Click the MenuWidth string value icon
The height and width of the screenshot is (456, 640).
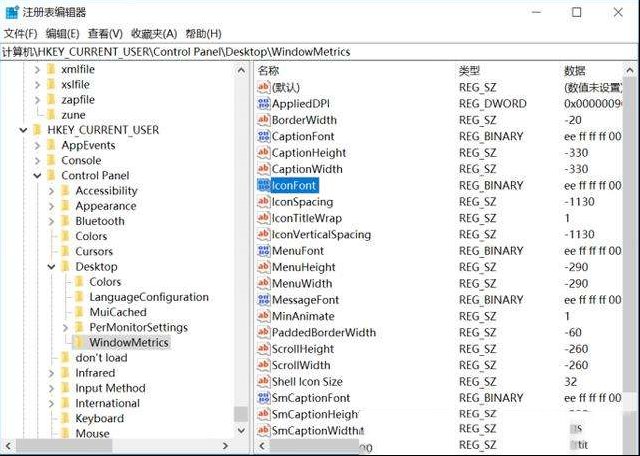[264, 283]
